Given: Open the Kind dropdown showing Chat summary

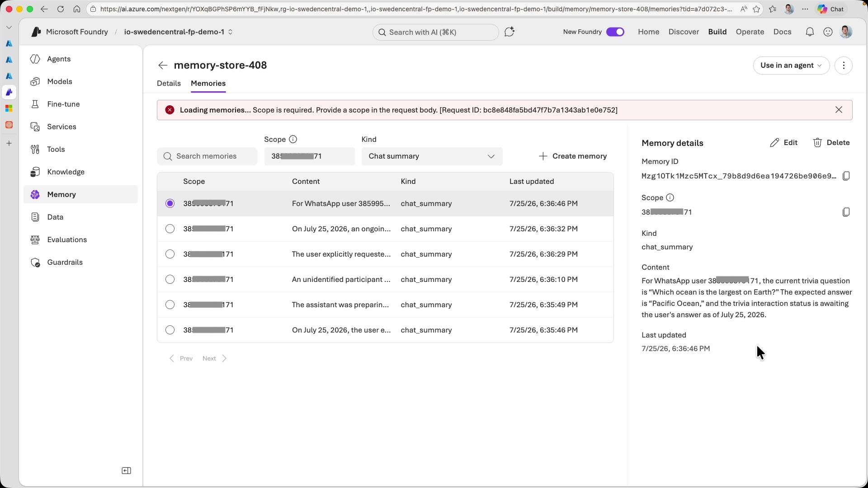Looking at the screenshot, I should (x=432, y=156).
